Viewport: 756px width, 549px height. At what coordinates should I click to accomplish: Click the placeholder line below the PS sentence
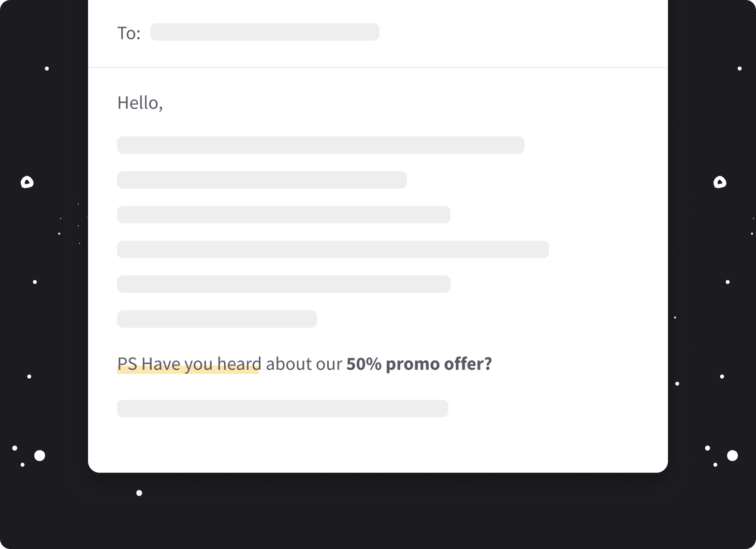282,409
